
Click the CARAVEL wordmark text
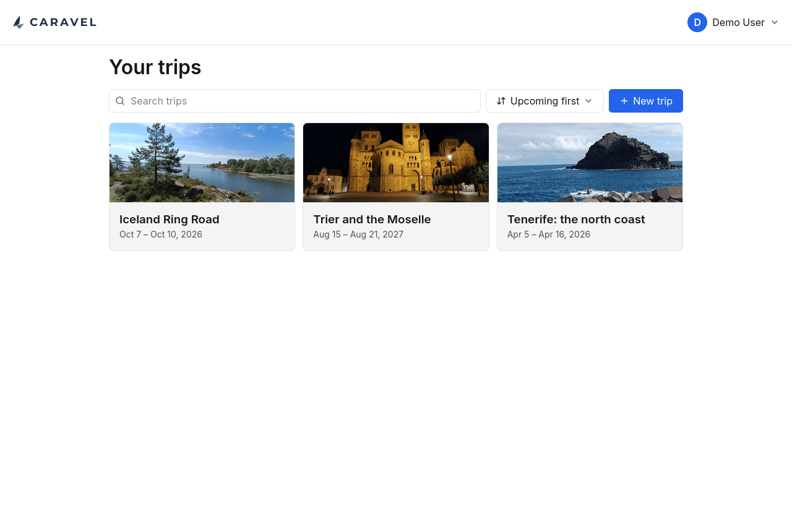(63, 22)
